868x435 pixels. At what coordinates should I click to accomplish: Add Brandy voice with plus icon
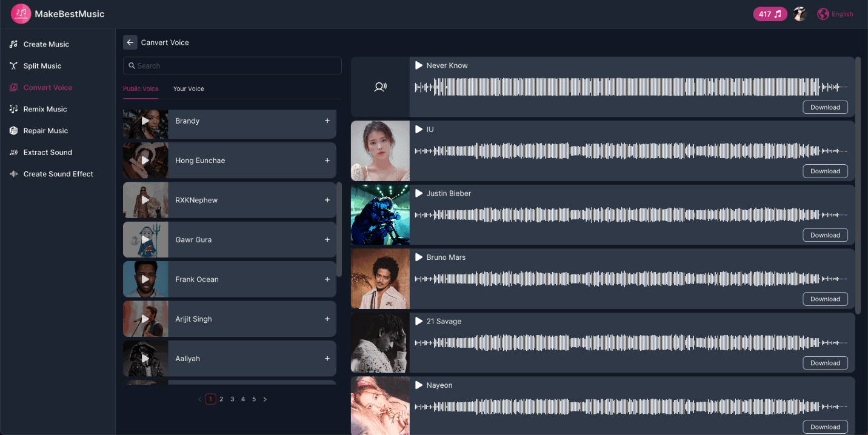327,121
